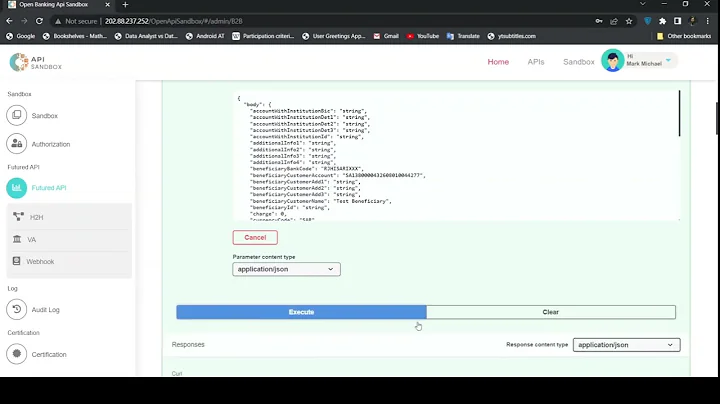The height and width of the screenshot is (404, 720).
Task: Open the Response content type dropdown
Action: tap(626, 345)
